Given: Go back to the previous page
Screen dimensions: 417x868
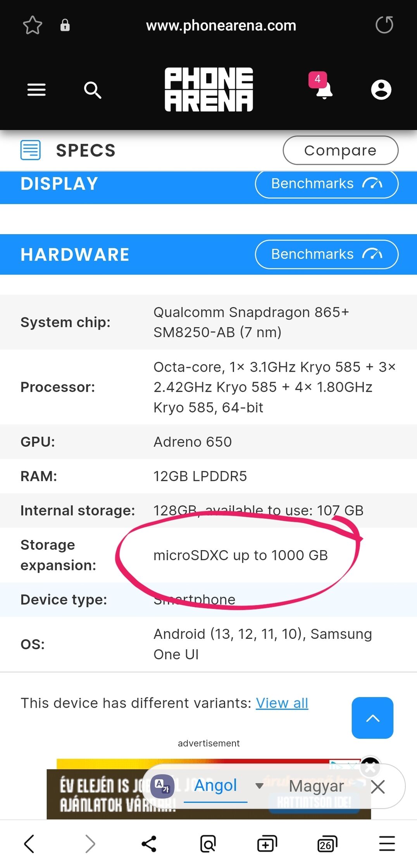Looking at the screenshot, I should pyautogui.click(x=29, y=844).
